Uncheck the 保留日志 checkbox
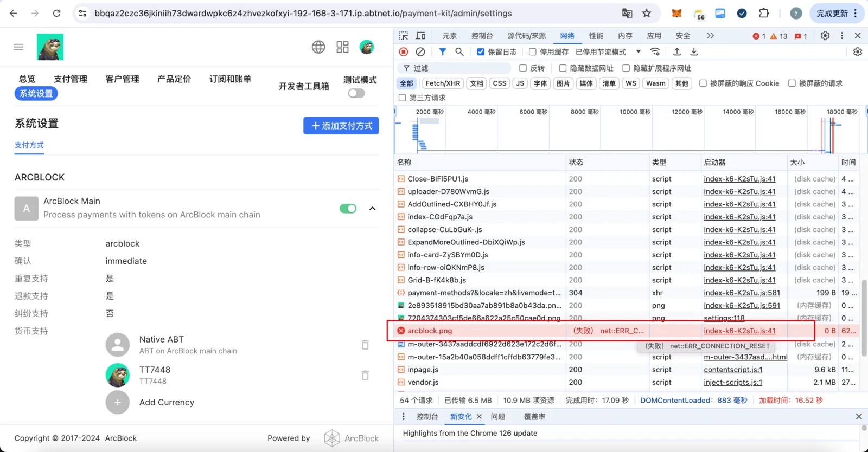Image resolution: width=868 pixels, height=452 pixels. (481, 52)
